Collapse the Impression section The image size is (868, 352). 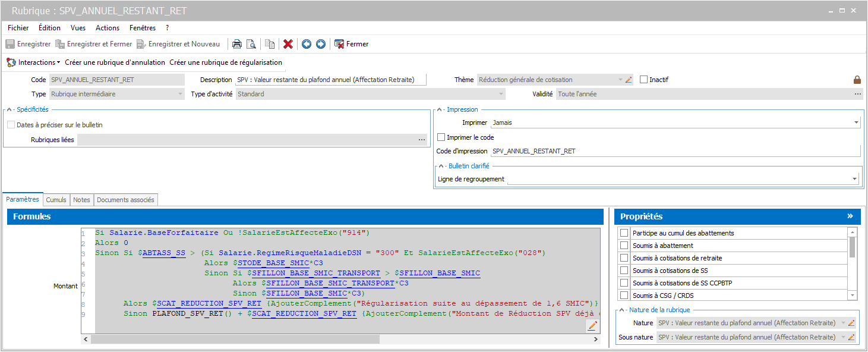pyautogui.click(x=440, y=109)
